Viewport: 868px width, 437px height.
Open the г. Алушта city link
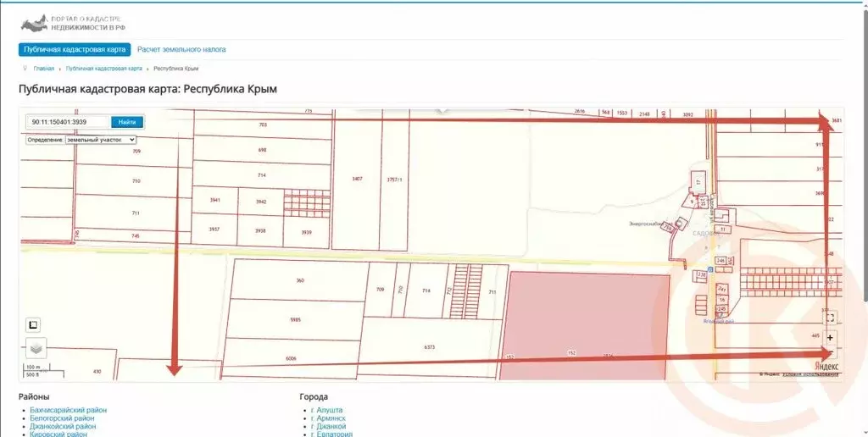(327, 410)
